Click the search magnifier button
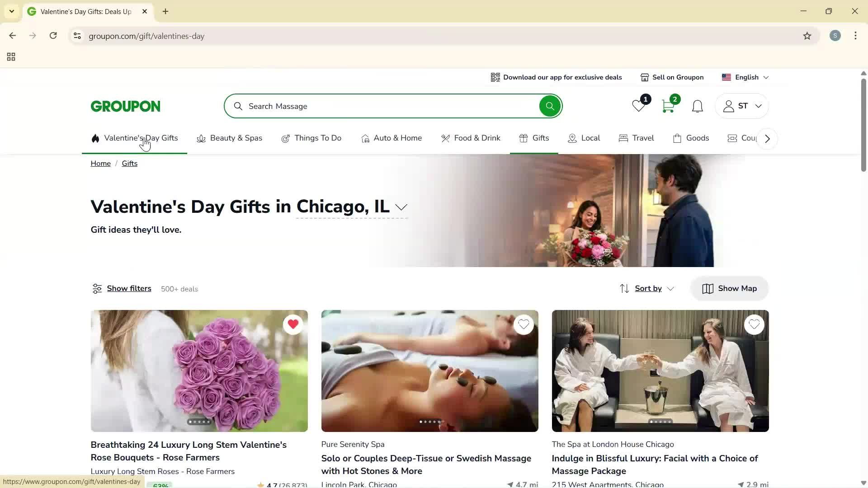 coord(550,106)
